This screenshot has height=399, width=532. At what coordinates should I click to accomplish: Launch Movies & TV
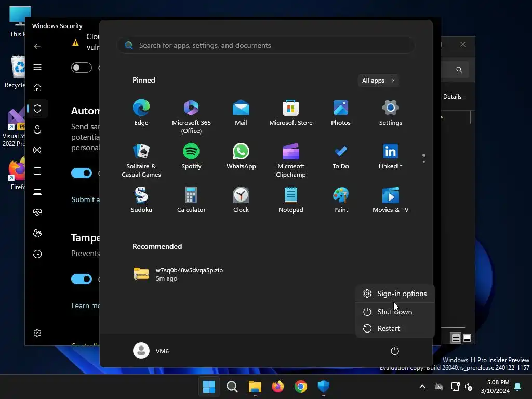(x=391, y=200)
